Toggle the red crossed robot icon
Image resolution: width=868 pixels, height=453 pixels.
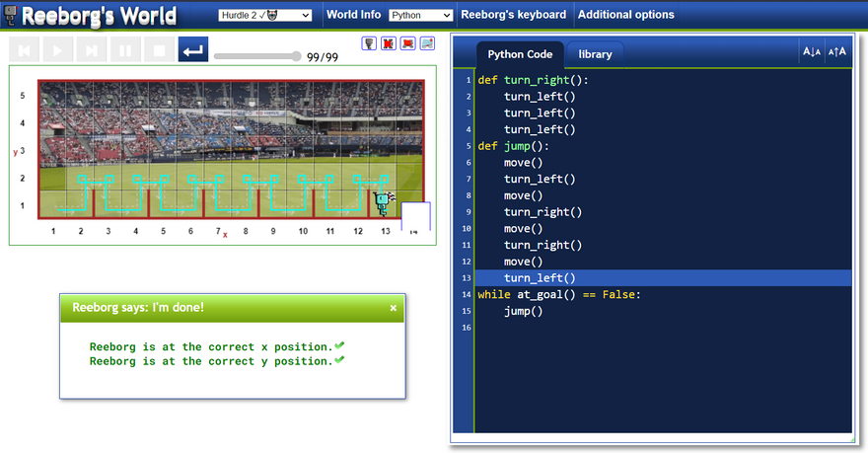389,43
